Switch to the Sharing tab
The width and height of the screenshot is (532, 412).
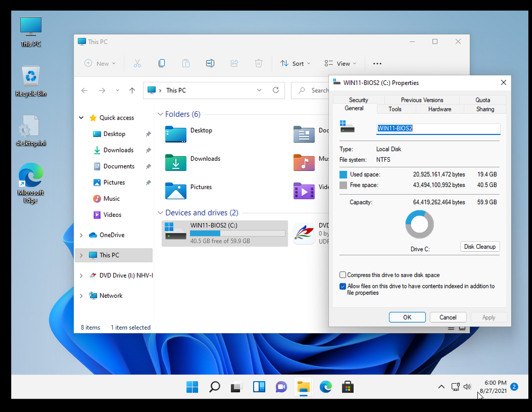tap(485, 109)
